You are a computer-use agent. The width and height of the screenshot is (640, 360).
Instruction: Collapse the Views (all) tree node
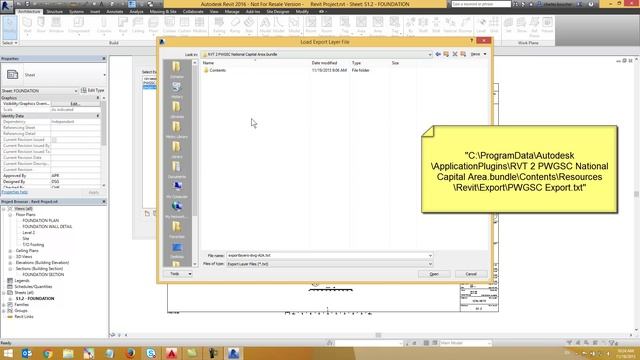click(4, 209)
